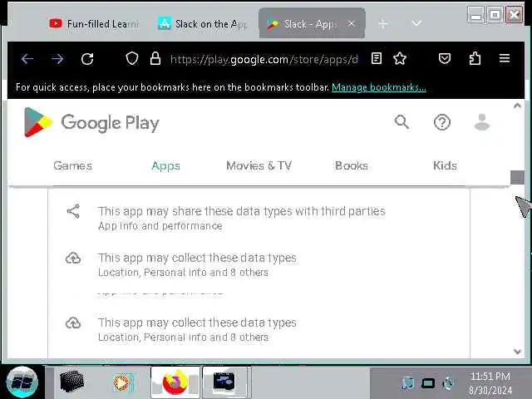Click the address bar URL field

264,59
